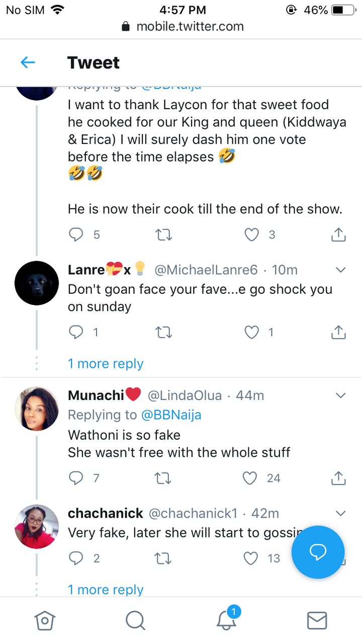
Task: Share Munachi's tweet via share icon
Action: (x=338, y=478)
